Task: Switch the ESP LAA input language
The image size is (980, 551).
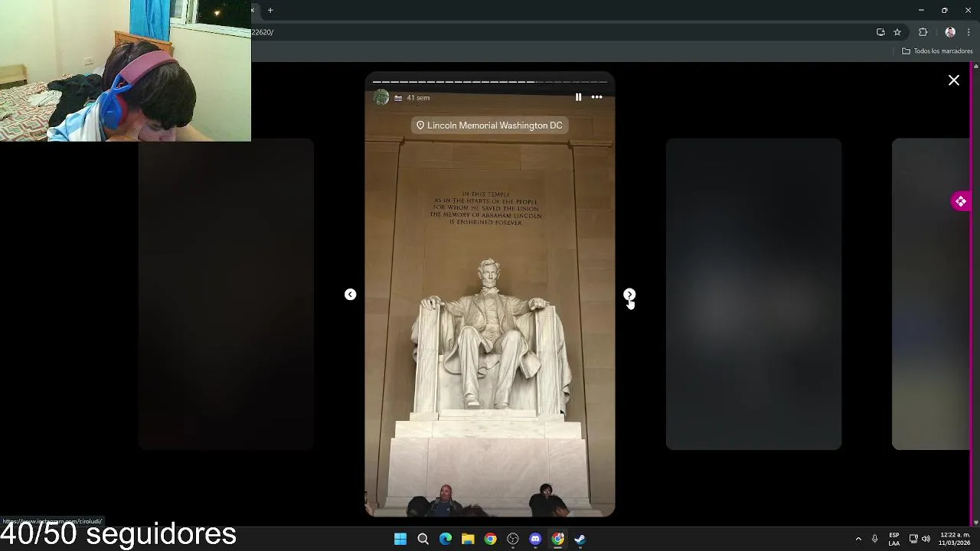Action: click(x=894, y=539)
